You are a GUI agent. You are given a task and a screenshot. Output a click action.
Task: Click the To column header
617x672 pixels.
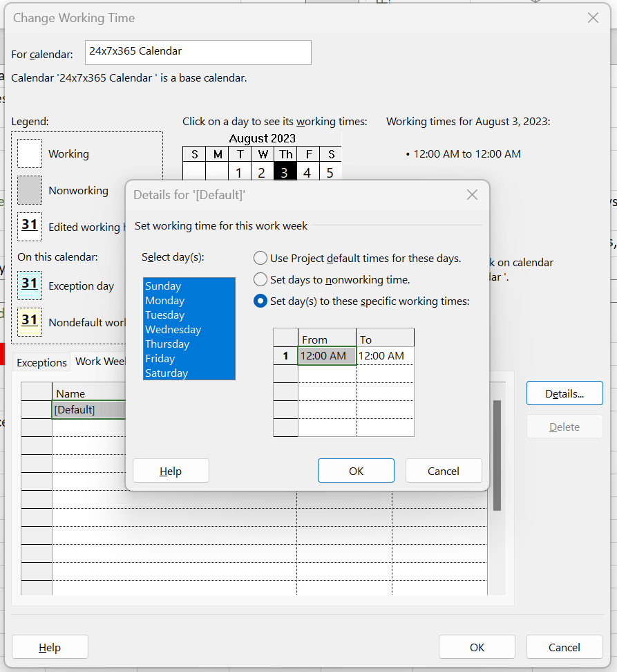click(x=385, y=337)
